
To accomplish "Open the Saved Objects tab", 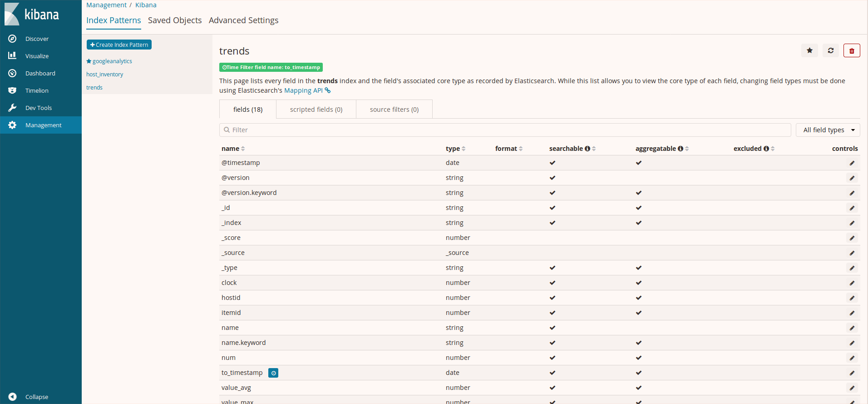I will (x=175, y=20).
